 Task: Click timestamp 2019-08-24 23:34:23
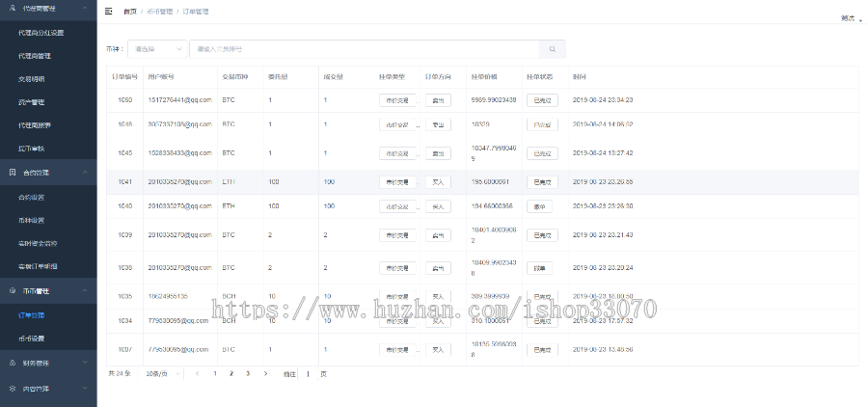(603, 100)
